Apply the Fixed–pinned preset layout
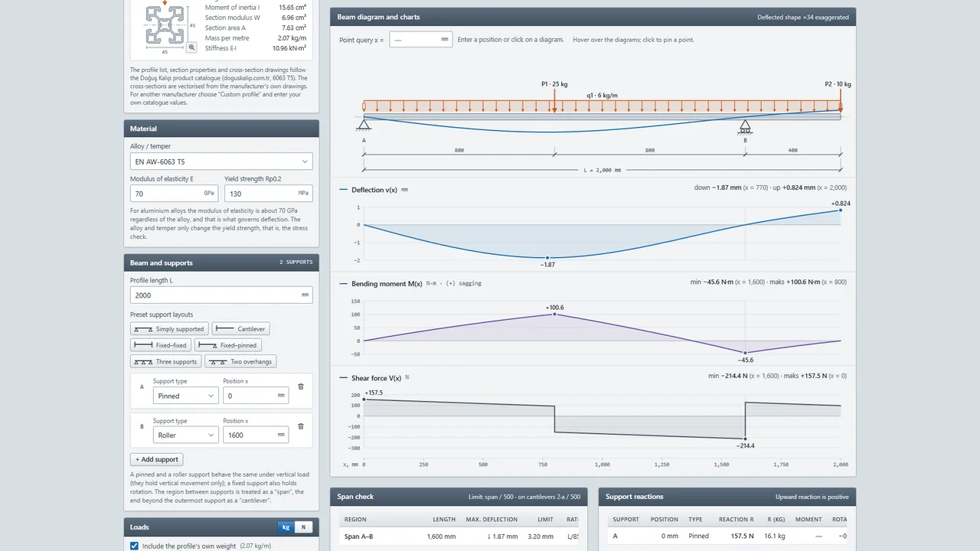 pos(228,345)
